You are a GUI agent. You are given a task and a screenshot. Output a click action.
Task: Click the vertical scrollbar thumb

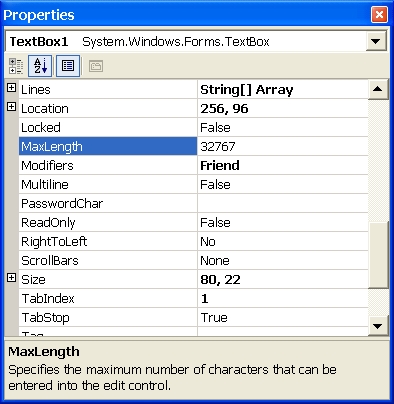click(378, 254)
